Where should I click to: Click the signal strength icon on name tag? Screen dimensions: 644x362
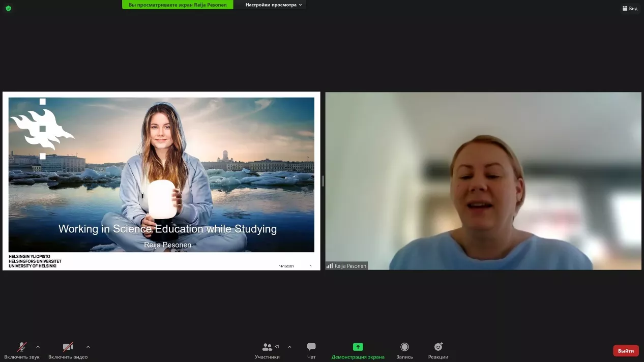tap(330, 266)
